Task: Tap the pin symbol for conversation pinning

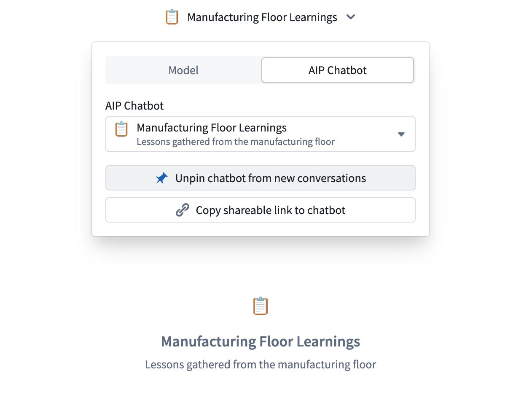Action: (x=161, y=178)
